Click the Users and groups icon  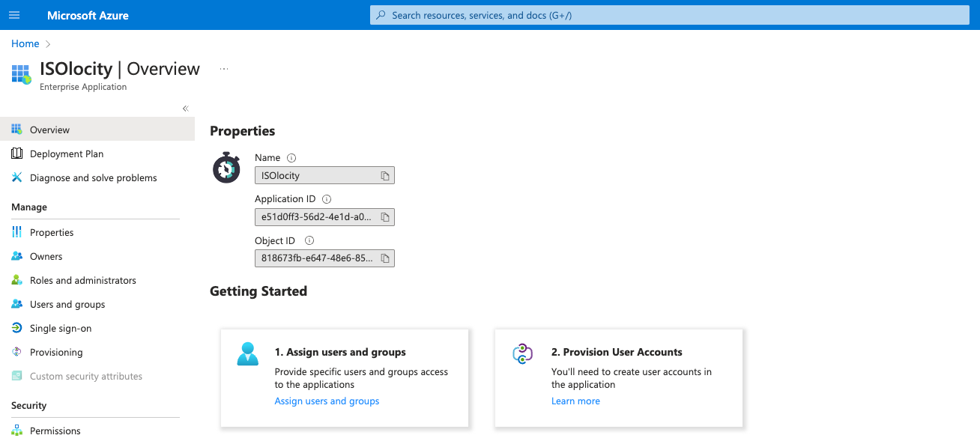16,304
